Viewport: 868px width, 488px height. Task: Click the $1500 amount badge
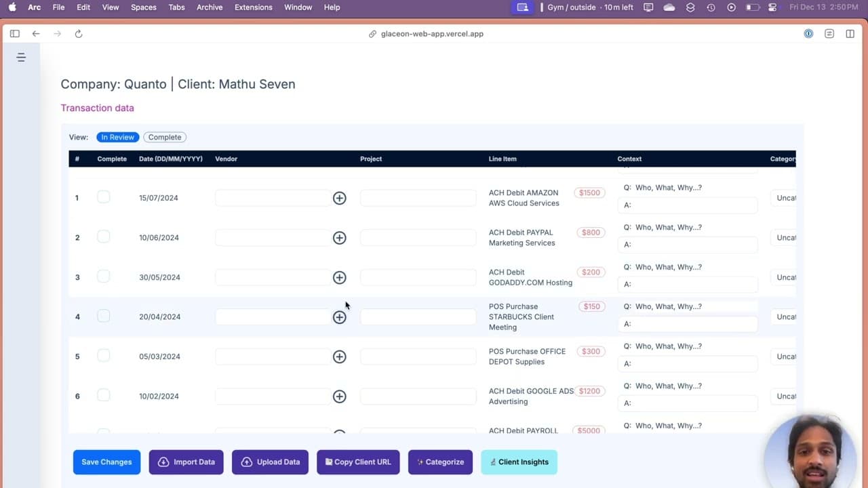(x=589, y=192)
